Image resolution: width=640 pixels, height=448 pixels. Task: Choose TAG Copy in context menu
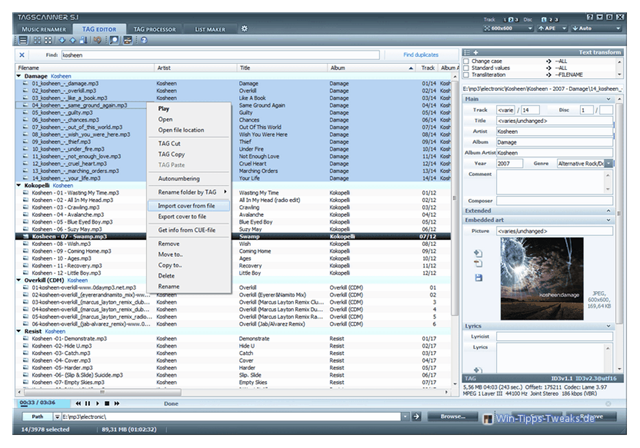[x=189, y=154]
